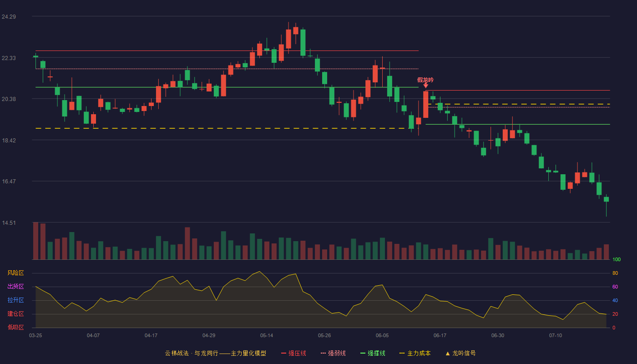Viewport: 637px width, 364px height.
Task: Select the 风险区 zone label
Action: click(x=15, y=273)
